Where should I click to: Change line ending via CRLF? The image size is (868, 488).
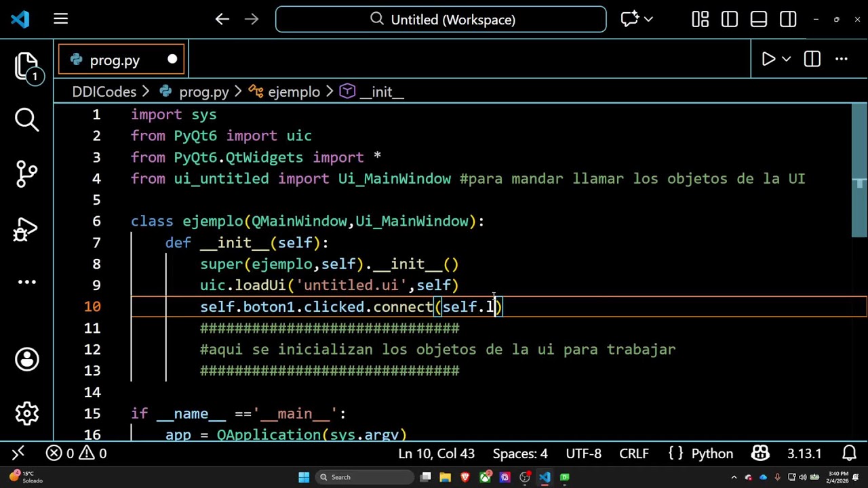(x=634, y=453)
